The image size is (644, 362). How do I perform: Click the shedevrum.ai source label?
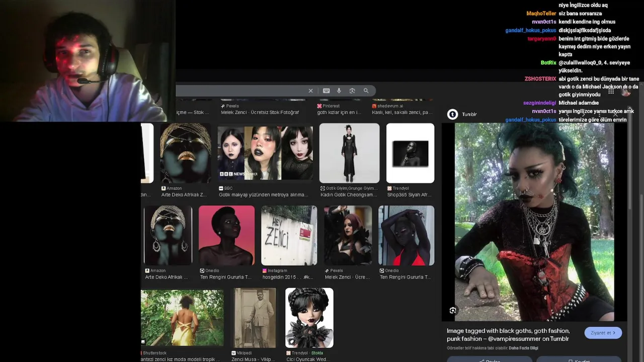[387, 106]
